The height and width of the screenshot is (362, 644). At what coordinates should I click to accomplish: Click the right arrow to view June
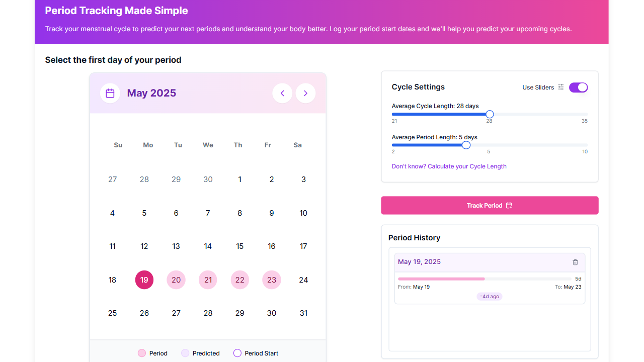(305, 93)
